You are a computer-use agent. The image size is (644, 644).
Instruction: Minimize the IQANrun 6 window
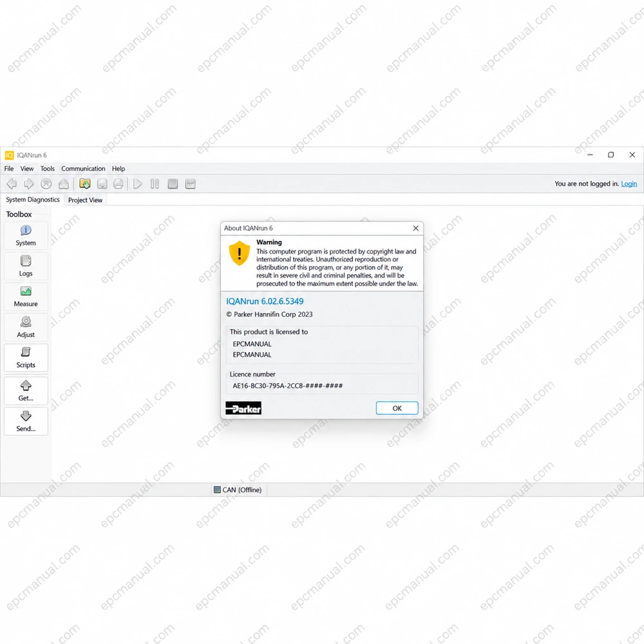coord(590,155)
